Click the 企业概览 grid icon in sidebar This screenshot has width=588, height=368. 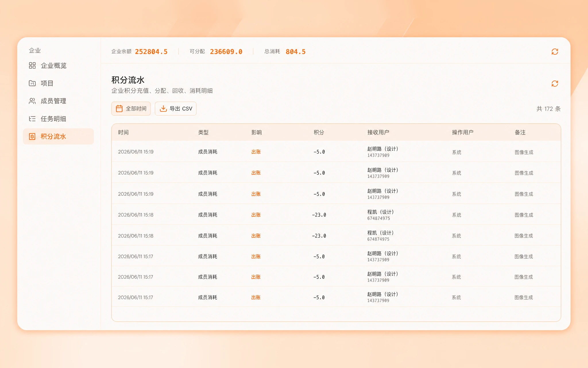tap(32, 66)
